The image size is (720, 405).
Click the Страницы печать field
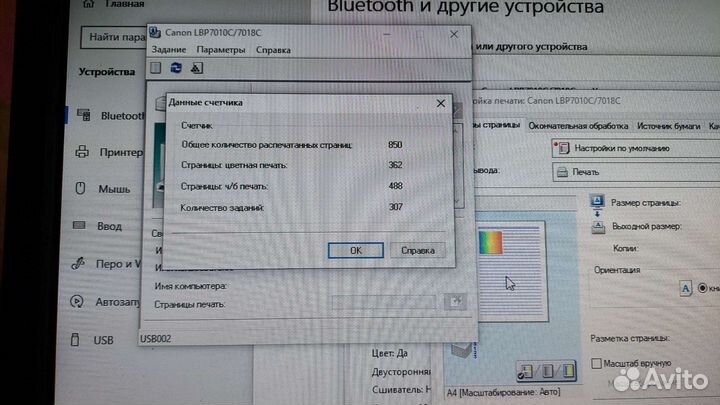[x=383, y=302]
